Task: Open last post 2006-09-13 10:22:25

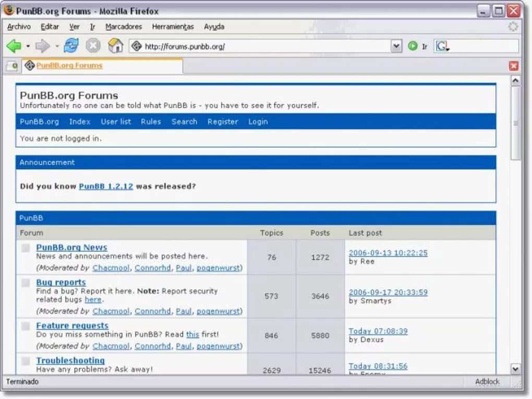Action: pyautogui.click(x=388, y=253)
